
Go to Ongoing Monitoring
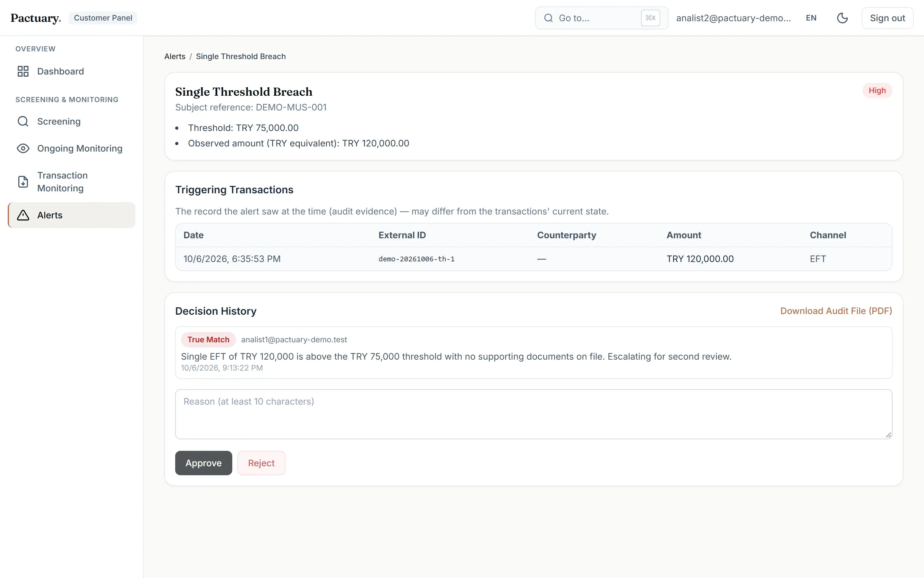click(x=72, y=148)
